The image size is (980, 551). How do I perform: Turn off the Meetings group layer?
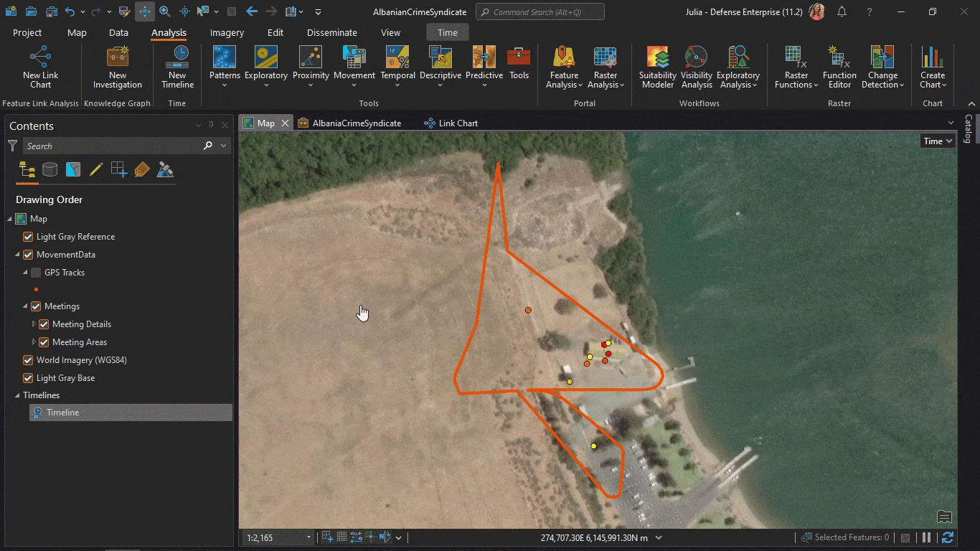point(36,306)
